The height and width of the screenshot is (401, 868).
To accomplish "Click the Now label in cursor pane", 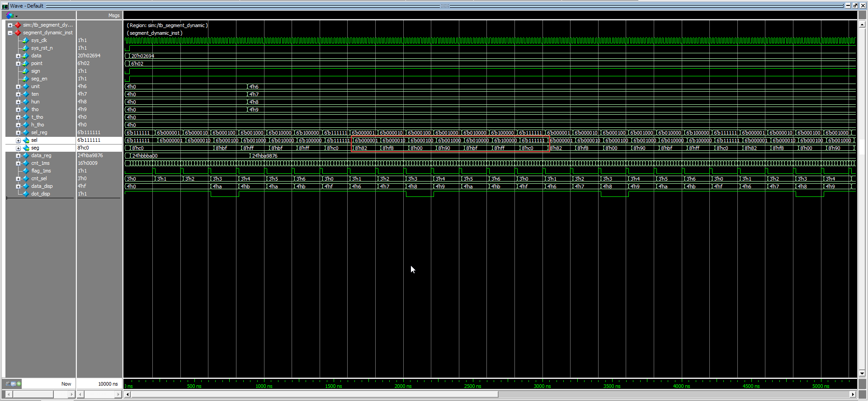I will point(66,384).
